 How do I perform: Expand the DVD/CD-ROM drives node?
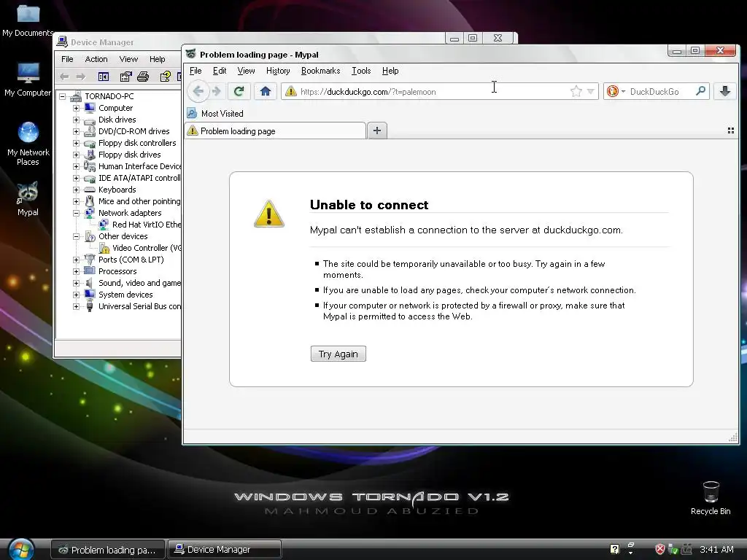point(76,131)
